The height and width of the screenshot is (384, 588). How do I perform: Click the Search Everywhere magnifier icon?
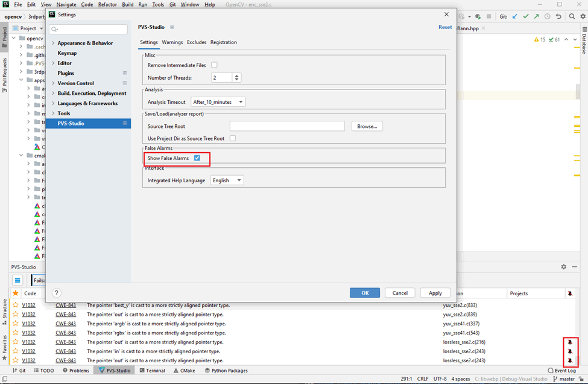coord(572,16)
